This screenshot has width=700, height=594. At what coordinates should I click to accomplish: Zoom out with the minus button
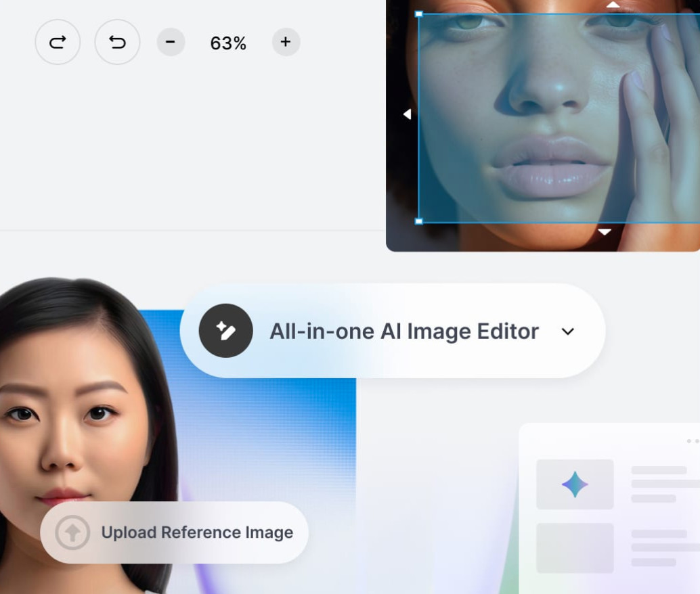[x=171, y=43]
